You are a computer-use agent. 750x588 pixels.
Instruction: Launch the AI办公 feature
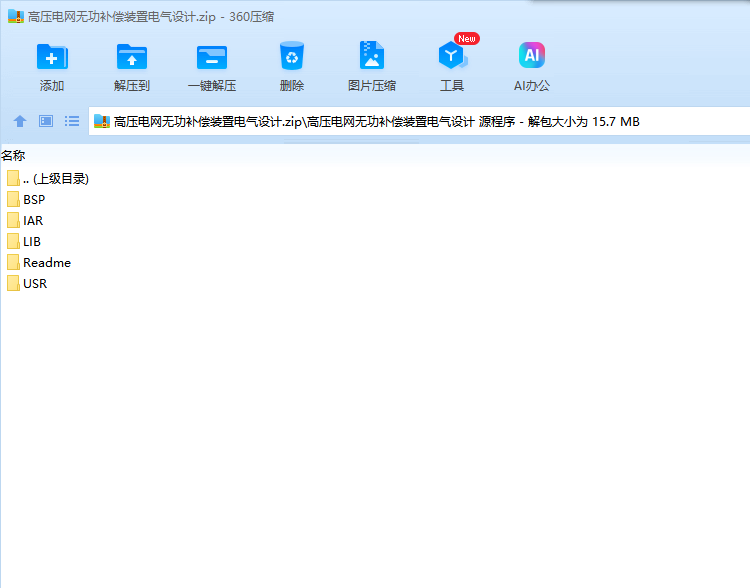pos(532,66)
